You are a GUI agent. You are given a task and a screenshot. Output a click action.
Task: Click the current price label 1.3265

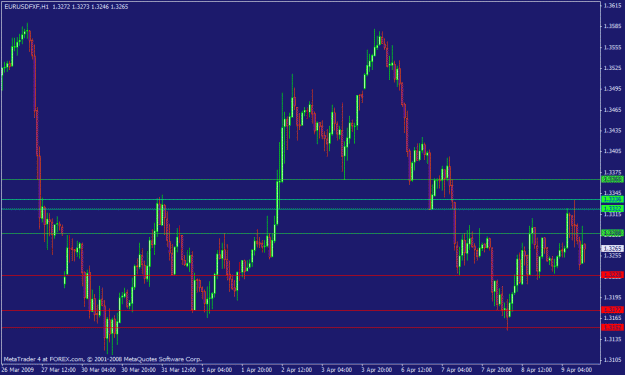pyautogui.click(x=612, y=249)
